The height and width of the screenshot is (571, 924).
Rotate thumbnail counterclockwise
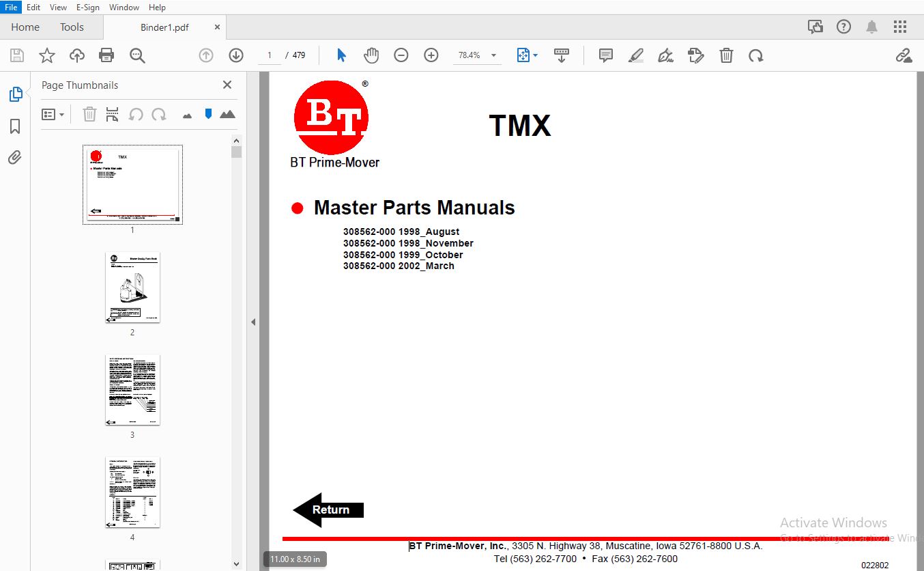(136, 114)
